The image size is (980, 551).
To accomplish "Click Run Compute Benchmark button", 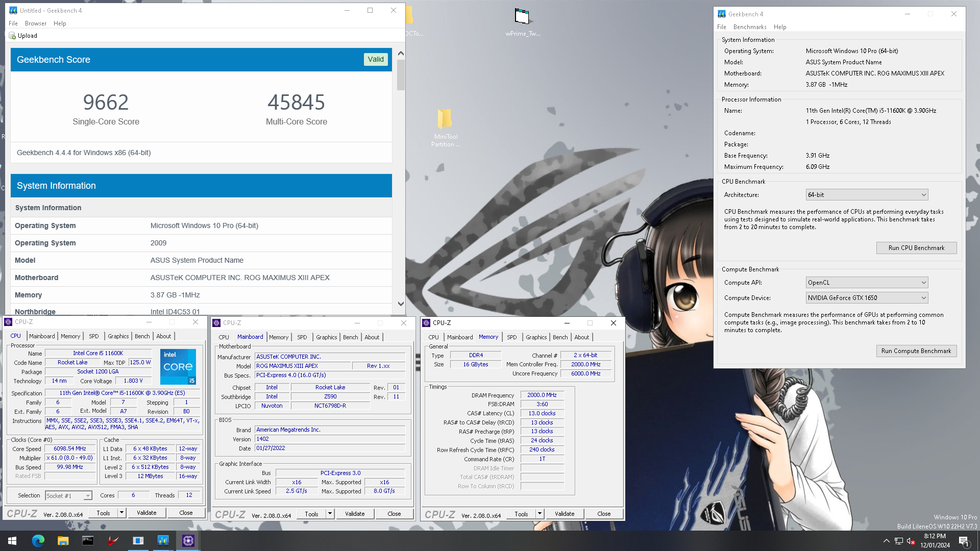I will click(x=916, y=351).
